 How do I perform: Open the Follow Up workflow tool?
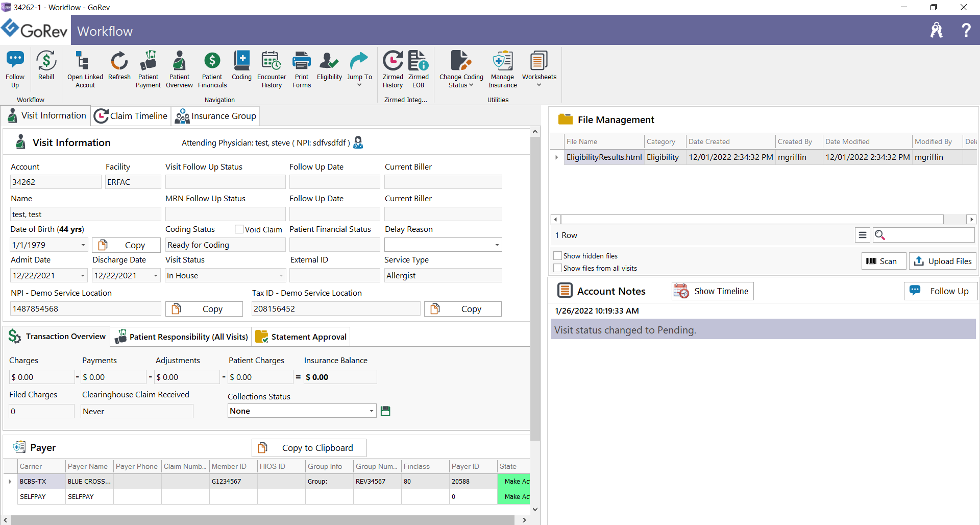point(15,69)
